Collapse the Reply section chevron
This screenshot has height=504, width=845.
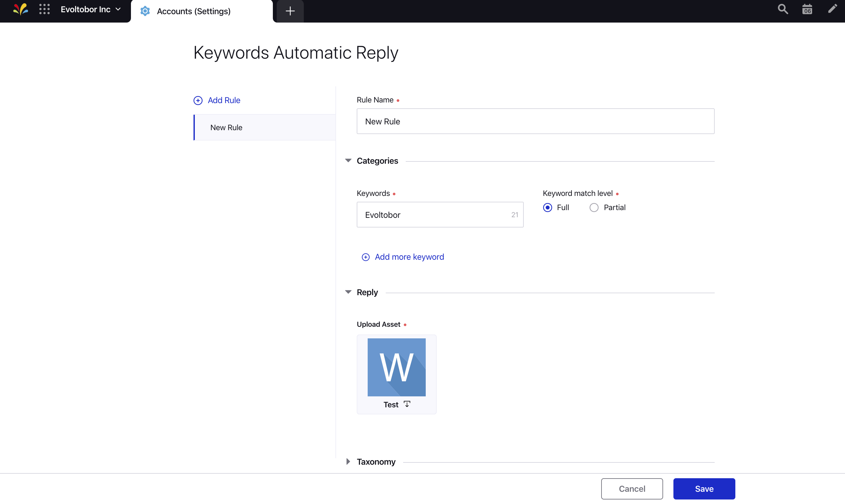(x=348, y=292)
